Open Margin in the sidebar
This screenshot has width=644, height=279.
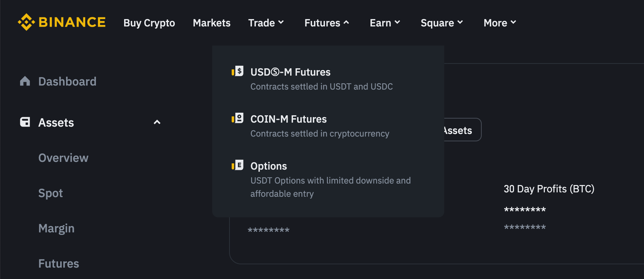(x=57, y=228)
